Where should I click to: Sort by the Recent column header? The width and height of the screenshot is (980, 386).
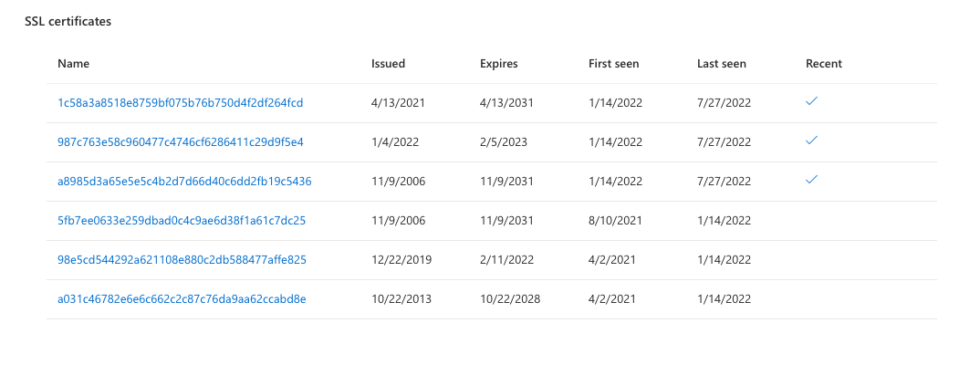(x=823, y=64)
